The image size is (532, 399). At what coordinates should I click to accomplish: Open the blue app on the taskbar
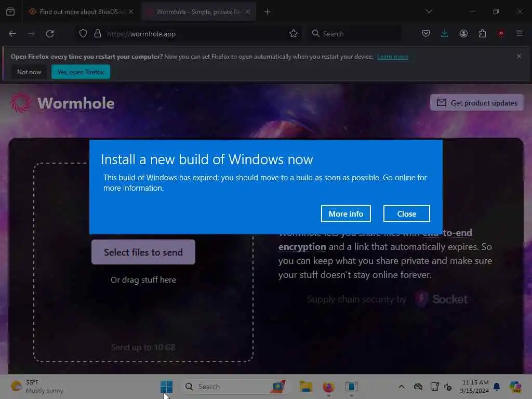pos(352,387)
